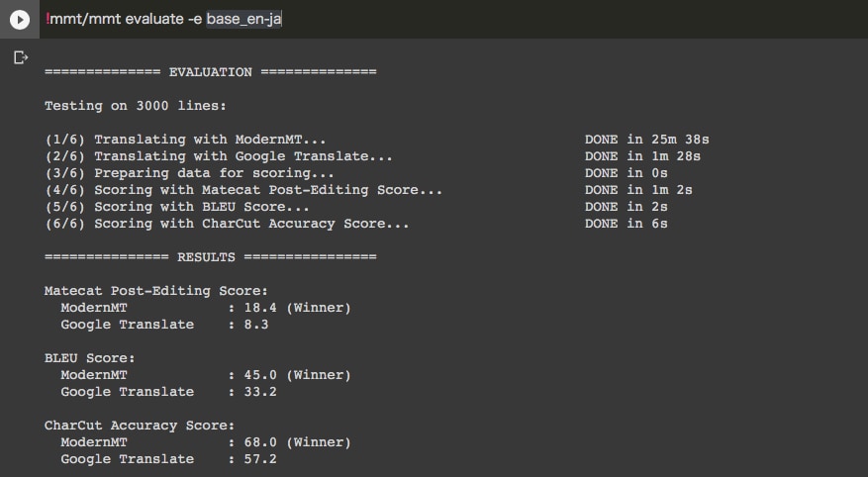Select the highlighted 'base_en-ja' text
The image size is (868, 477).
[x=244, y=19]
